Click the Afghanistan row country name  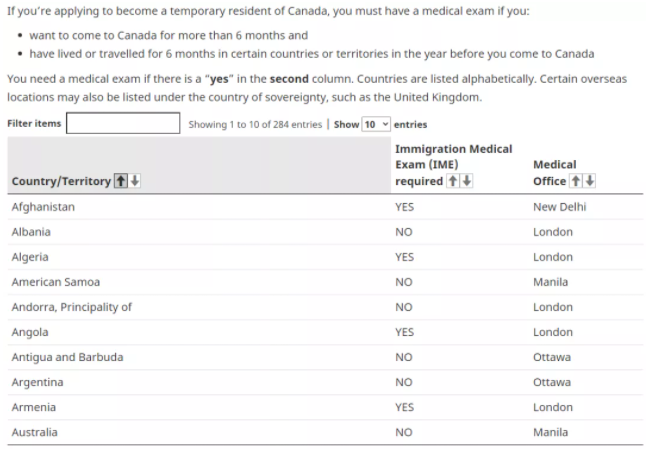click(42, 207)
